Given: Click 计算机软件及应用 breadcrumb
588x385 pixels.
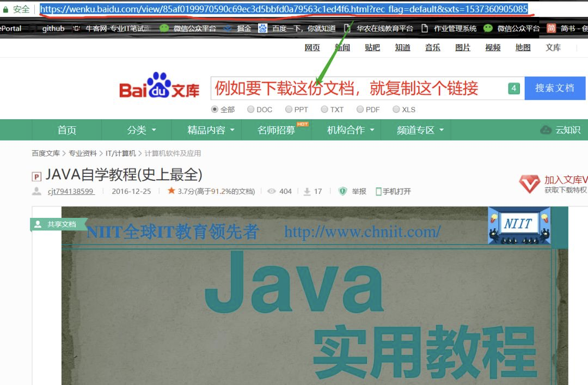Looking at the screenshot, I should coord(173,153).
